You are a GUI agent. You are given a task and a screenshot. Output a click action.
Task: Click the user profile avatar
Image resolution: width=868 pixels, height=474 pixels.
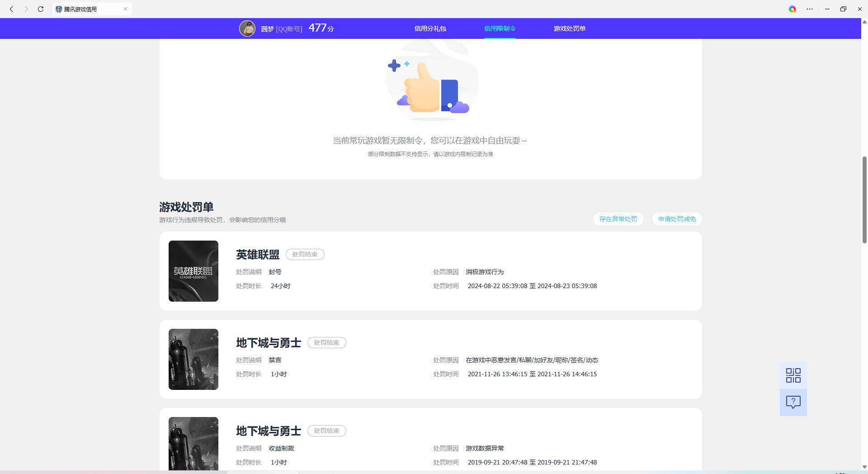point(247,28)
